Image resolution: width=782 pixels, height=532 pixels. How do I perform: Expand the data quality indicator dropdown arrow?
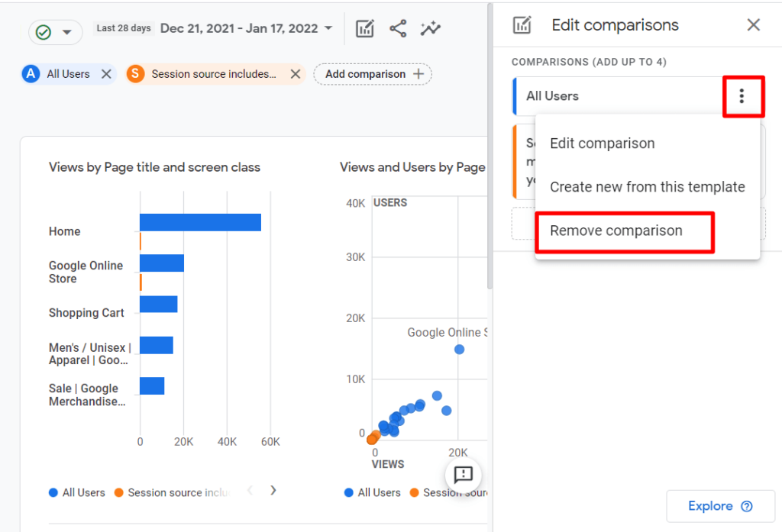click(x=67, y=32)
